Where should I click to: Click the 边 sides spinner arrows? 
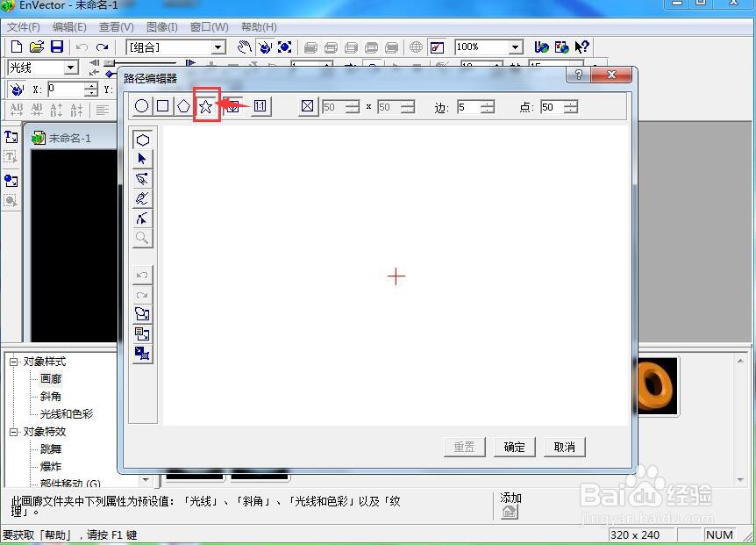pos(488,106)
